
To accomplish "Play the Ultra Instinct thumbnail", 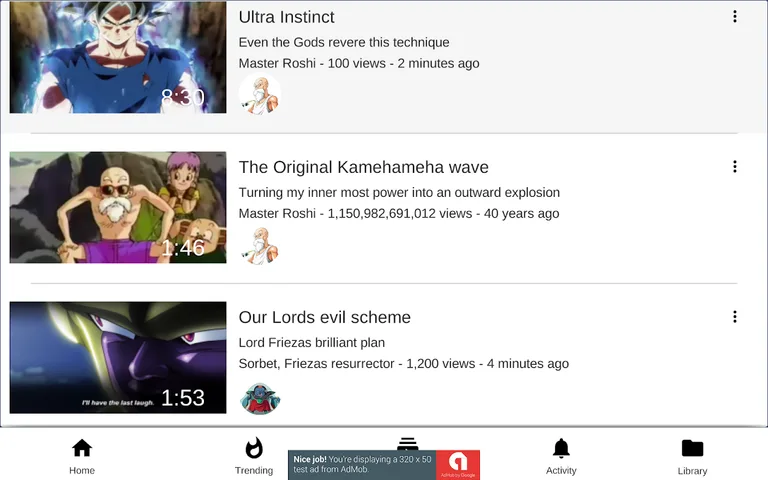I will click(x=118, y=57).
